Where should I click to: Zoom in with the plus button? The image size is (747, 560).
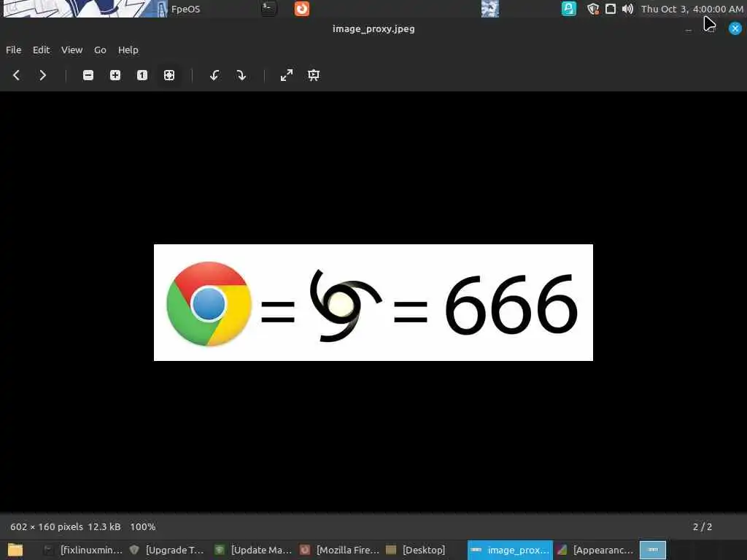(x=115, y=75)
